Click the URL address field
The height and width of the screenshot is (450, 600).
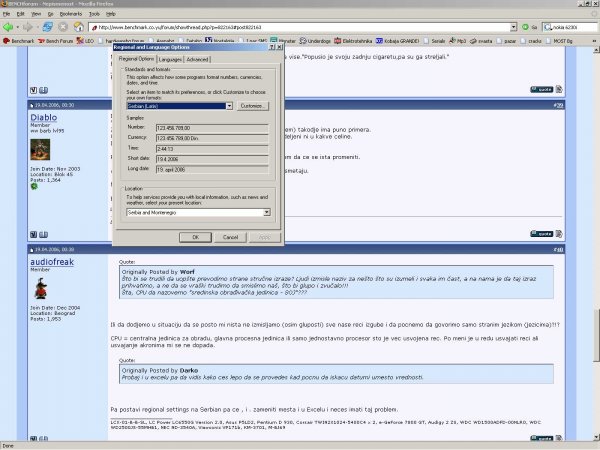pos(302,27)
